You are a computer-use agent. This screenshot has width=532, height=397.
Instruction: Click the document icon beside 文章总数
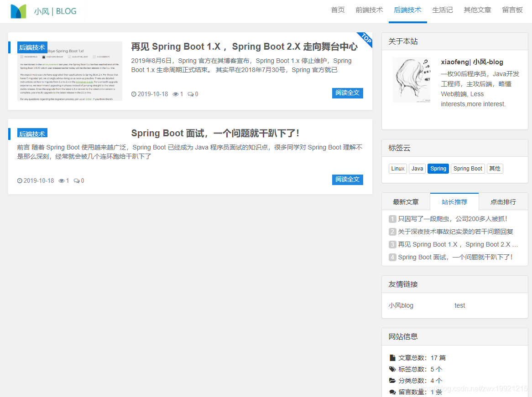391,358
